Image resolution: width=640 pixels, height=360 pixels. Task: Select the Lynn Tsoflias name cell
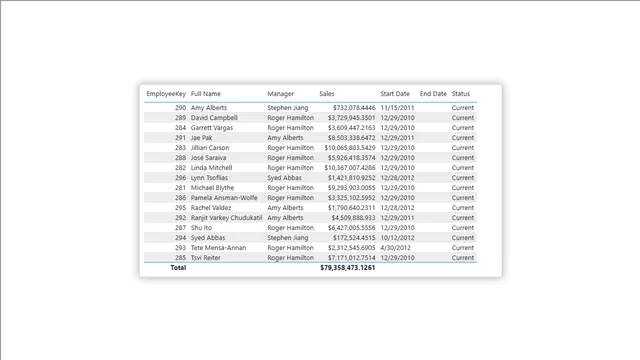pyautogui.click(x=209, y=178)
